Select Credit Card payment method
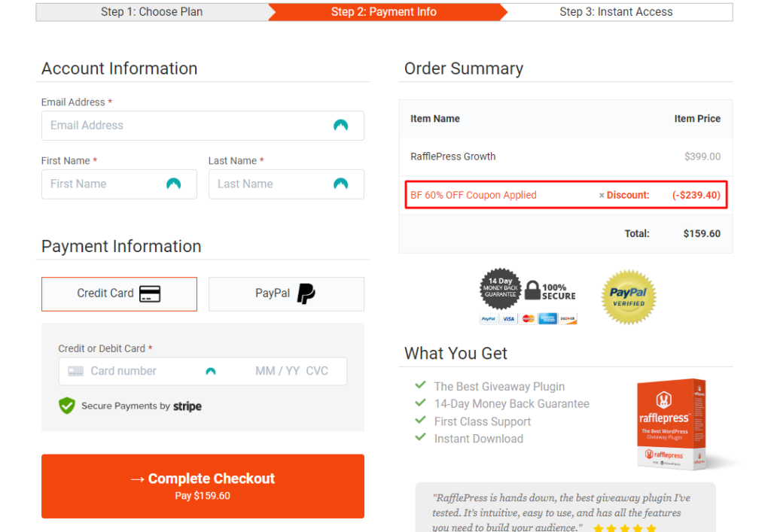This screenshot has width=771, height=532. (120, 293)
